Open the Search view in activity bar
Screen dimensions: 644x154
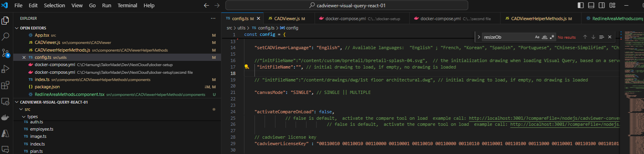6,37
